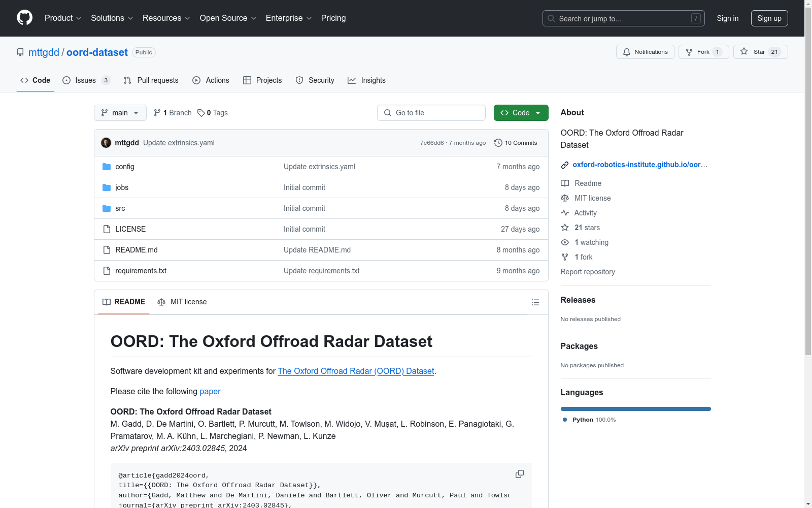812x508 pixels.
Task: Click the Search or jump to field
Action: tap(624, 18)
